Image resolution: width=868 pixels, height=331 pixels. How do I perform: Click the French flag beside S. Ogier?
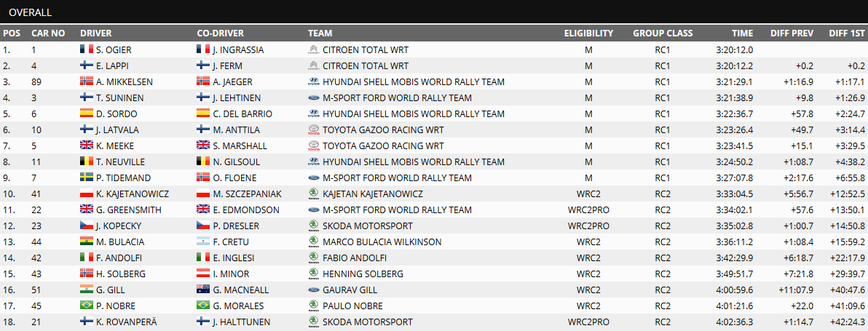point(86,50)
